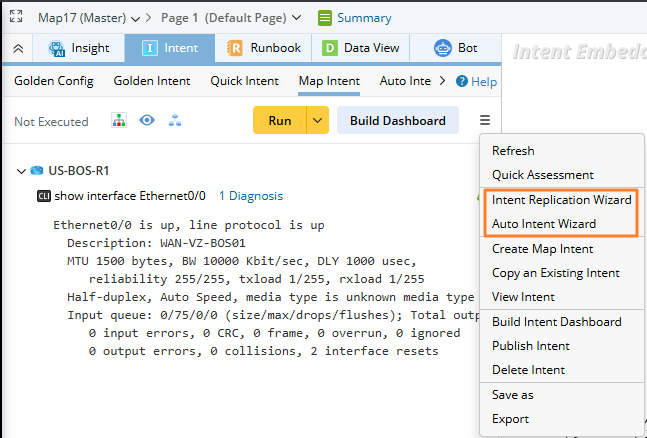
Task: Click the CLI command icon
Action: coord(44,196)
